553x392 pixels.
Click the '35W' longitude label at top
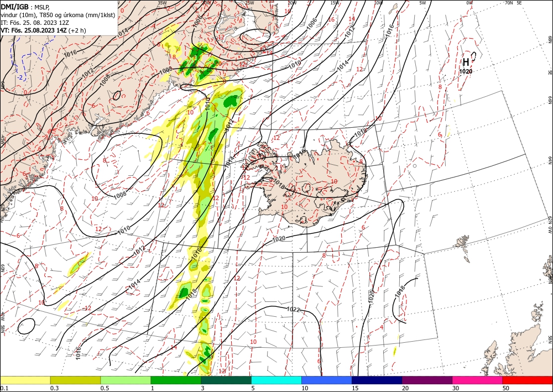(162, 3)
